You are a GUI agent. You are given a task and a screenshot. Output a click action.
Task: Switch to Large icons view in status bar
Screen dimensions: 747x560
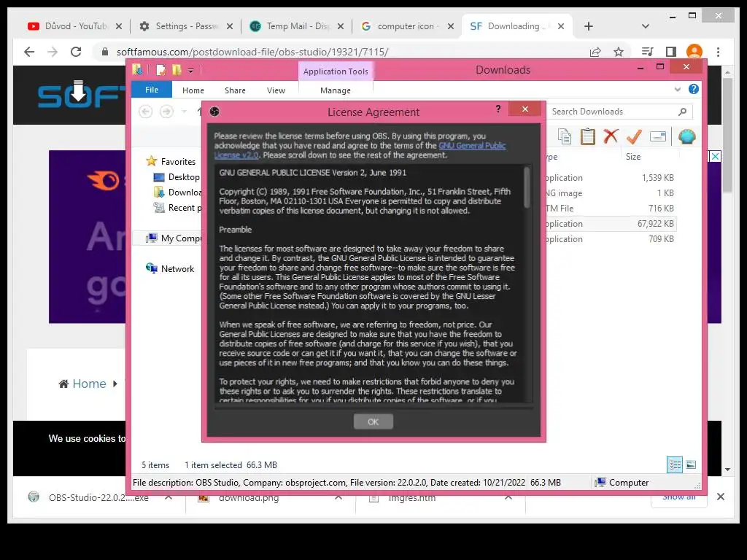pyautogui.click(x=692, y=464)
